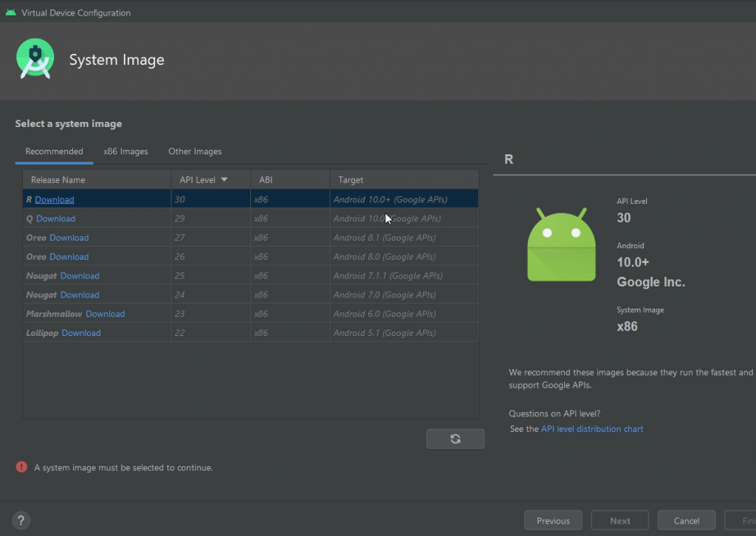This screenshot has width=756, height=536.
Task: Click API level cell '27'
Action: [210, 238]
